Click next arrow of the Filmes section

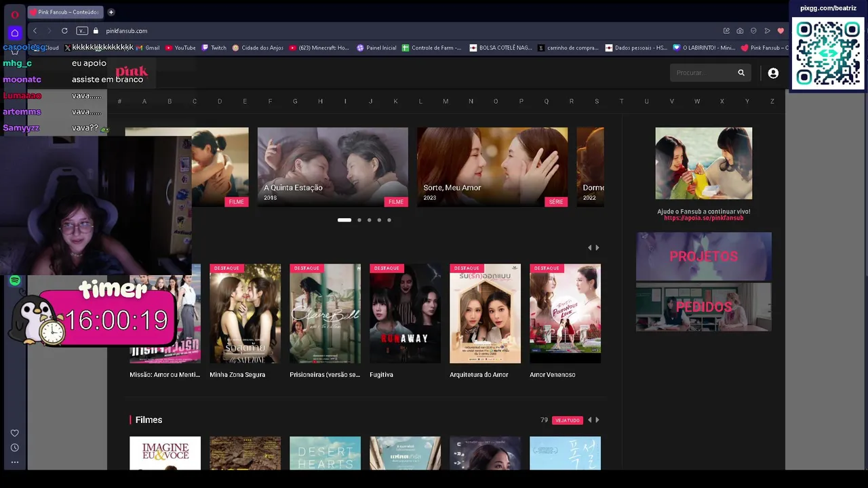(597, 420)
